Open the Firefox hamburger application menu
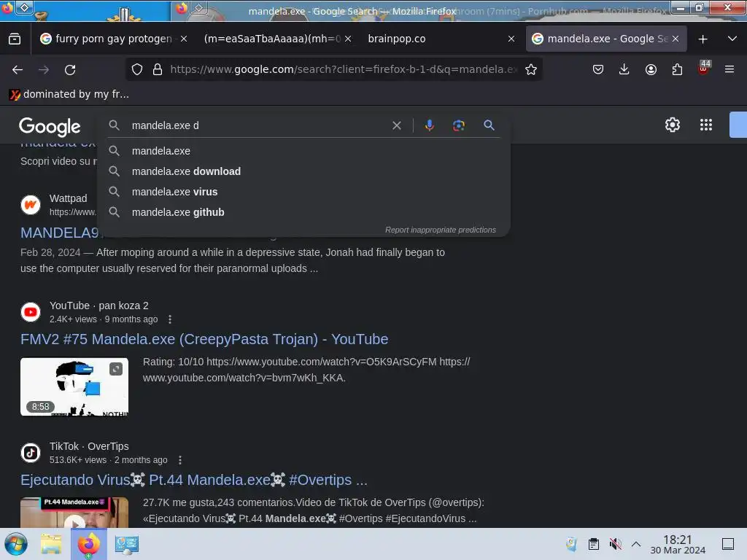 click(x=729, y=69)
